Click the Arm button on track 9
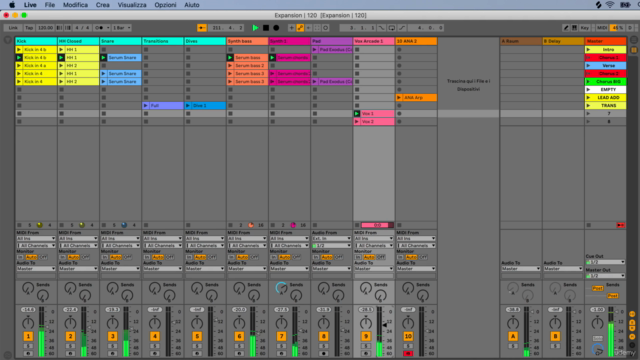Screen dimensions: 640x360 click(x=366, y=353)
